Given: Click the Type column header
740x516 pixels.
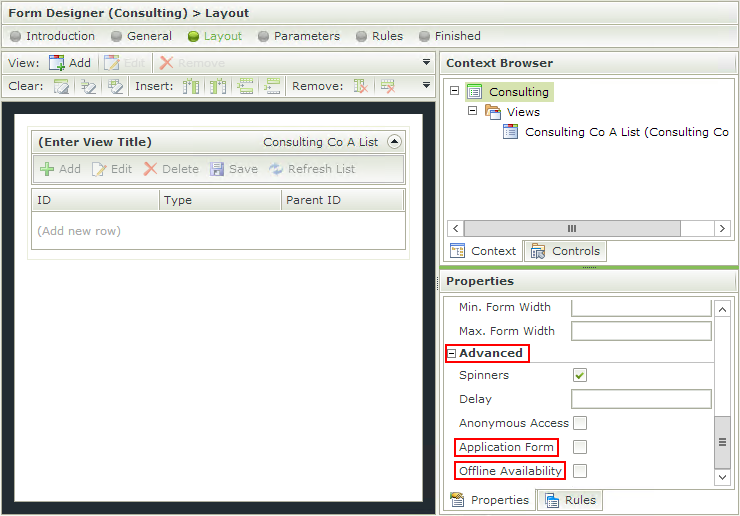Looking at the screenshot, I should tap(220, 200).
